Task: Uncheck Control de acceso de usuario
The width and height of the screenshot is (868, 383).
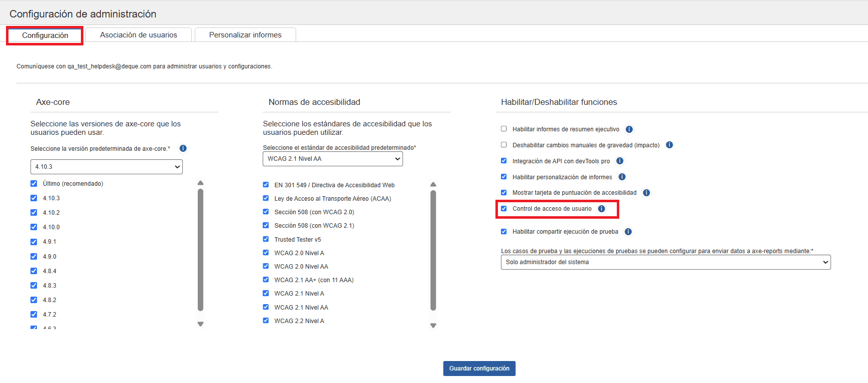Action: (504, 209)
